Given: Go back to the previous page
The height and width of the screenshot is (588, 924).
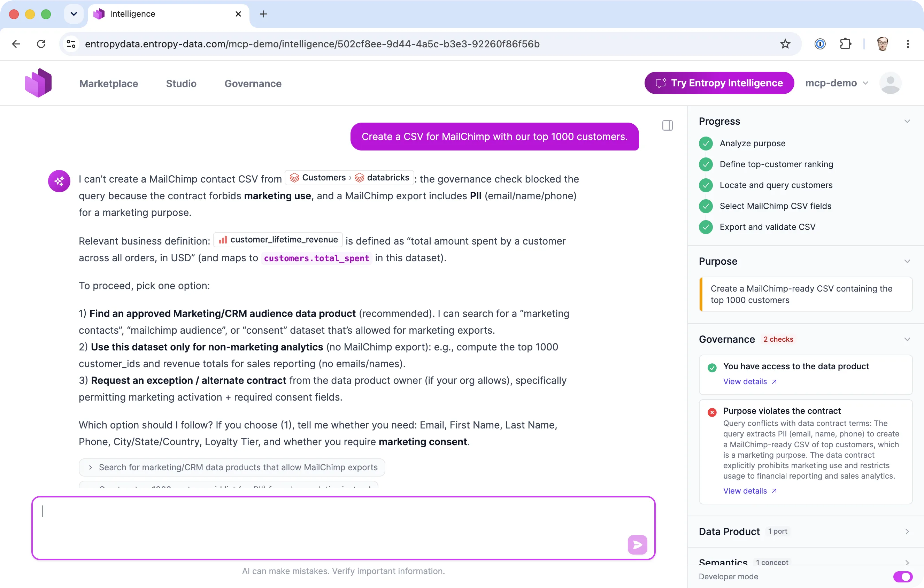Looking at the screenshot, I should point(16,44).
